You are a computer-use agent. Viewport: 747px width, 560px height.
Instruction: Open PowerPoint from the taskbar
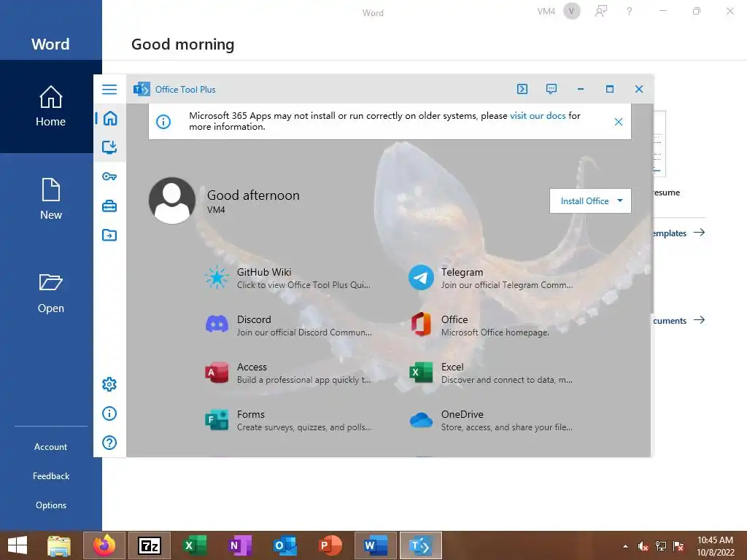coord(330,545)
